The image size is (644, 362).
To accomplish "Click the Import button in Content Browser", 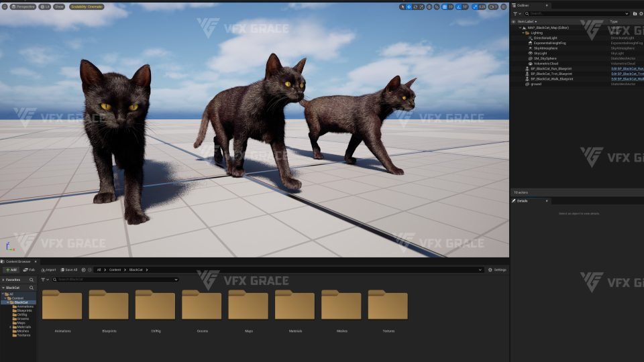I will coord(48,269).
